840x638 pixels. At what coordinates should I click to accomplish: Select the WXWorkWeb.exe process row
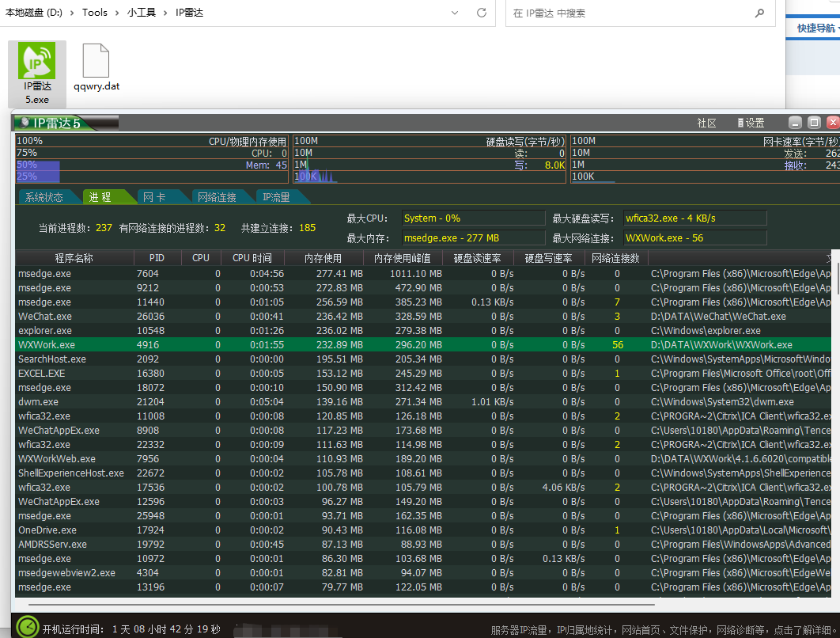coord(423,458)
